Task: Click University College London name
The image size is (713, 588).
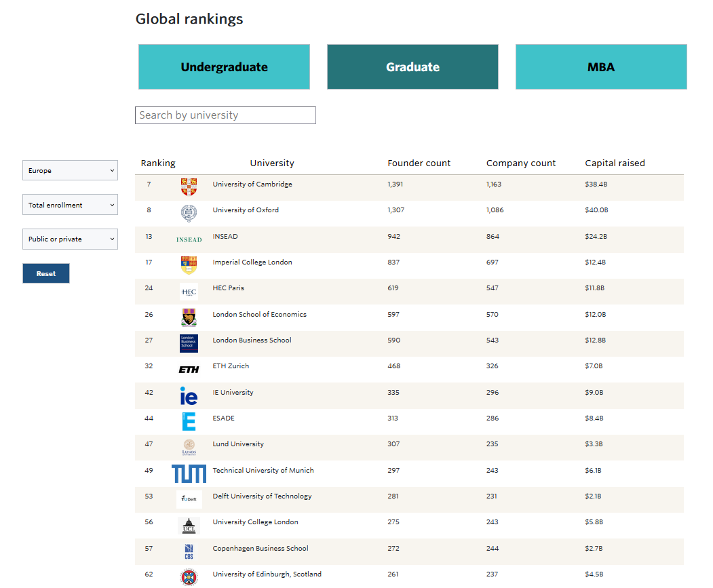Action: pyautogui.click(x=256, y=522)
